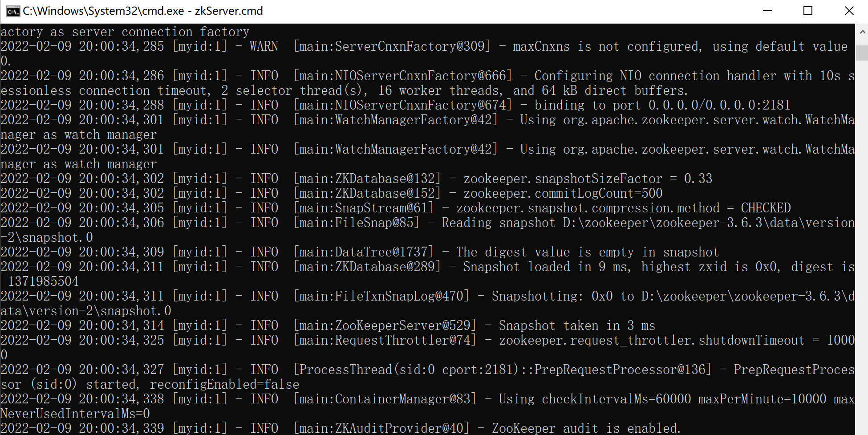Screen dimensions: 868x435
Task: Click '[main:ContainerManager@83]' text
Action: pos(385,399)
